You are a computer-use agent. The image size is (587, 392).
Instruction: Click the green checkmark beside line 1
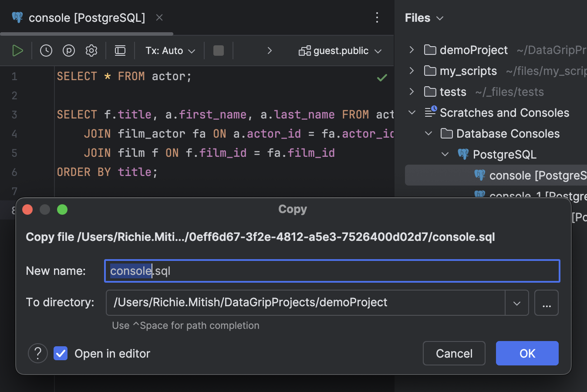(381, 78)
